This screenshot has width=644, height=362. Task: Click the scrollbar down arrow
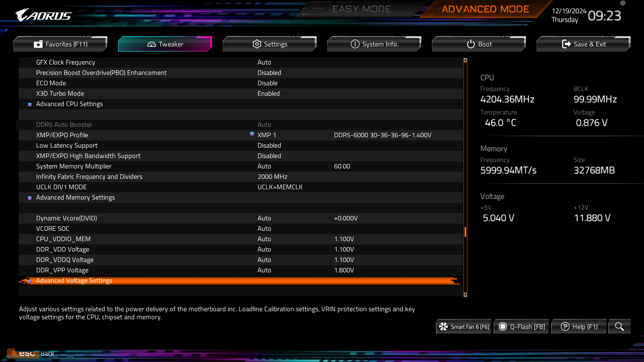[465, 295]
